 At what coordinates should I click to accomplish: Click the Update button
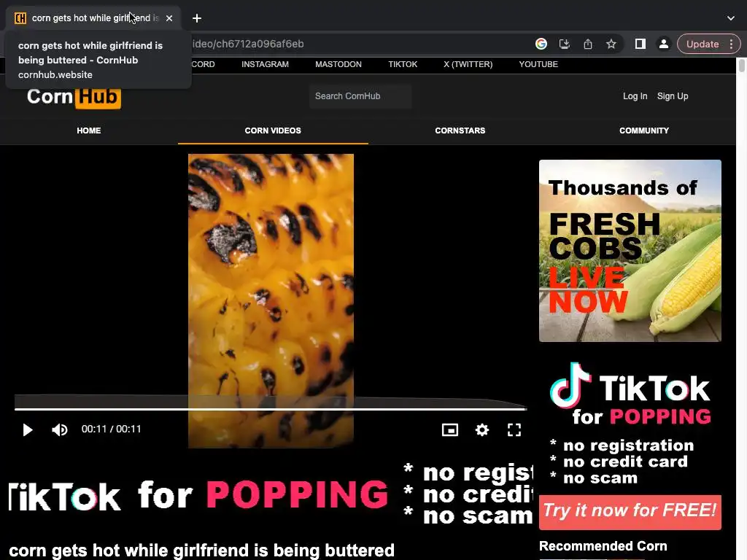pos(703,44)
